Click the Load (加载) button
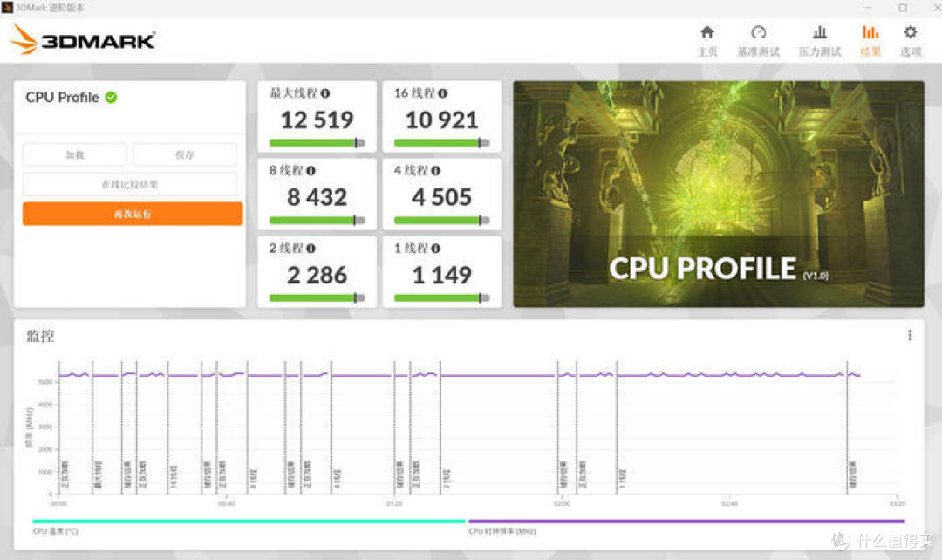 pyautogui.click(x=74, y=155)
